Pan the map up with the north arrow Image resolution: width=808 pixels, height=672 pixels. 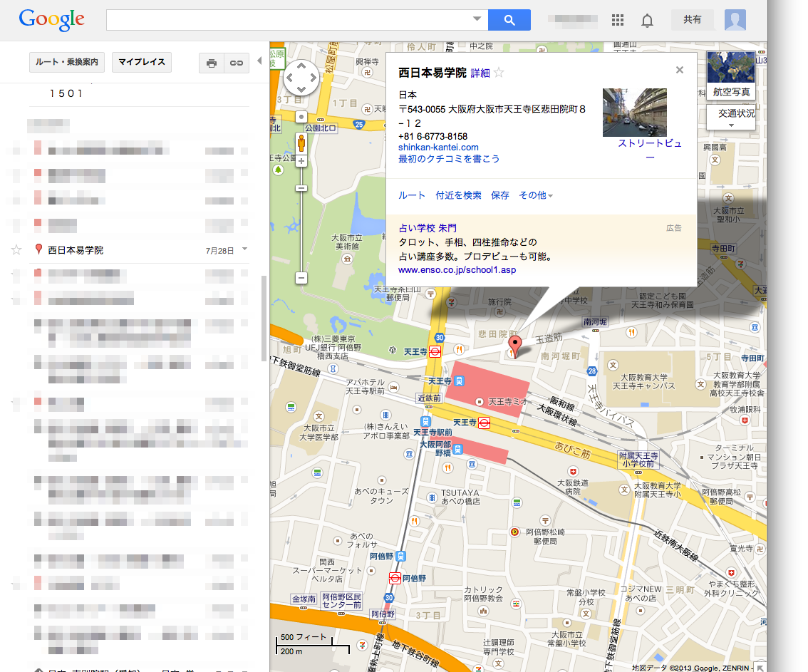301,66
